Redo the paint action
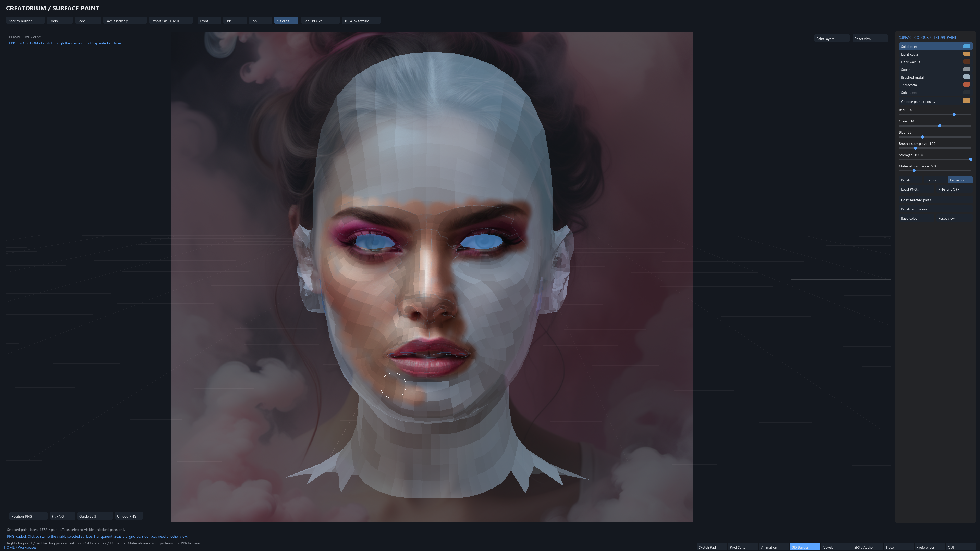Screen dimensions: 980x551 point(88,21)
